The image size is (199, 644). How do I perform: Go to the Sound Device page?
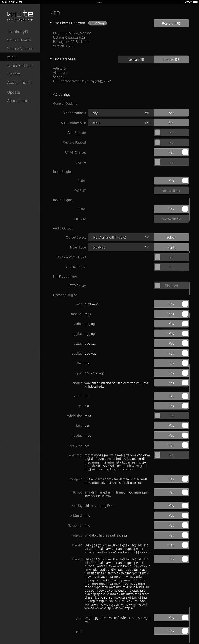click(19, 40)
